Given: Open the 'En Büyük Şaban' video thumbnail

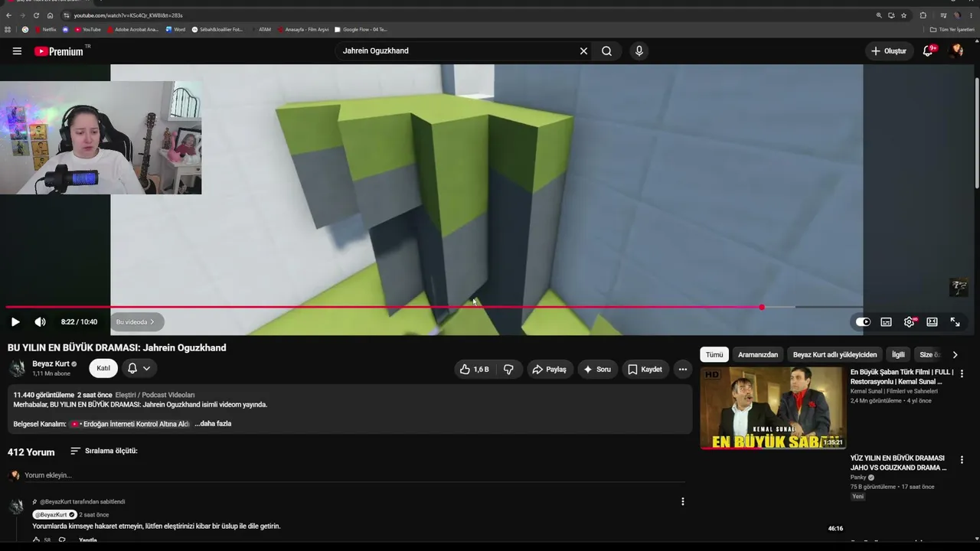Looking at the screenshot, I should 773,408.
